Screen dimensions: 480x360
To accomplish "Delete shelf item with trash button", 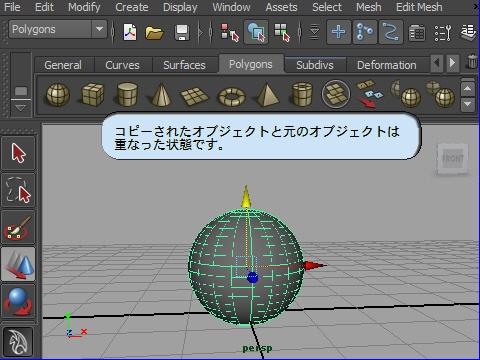I will tap(472, 62).
